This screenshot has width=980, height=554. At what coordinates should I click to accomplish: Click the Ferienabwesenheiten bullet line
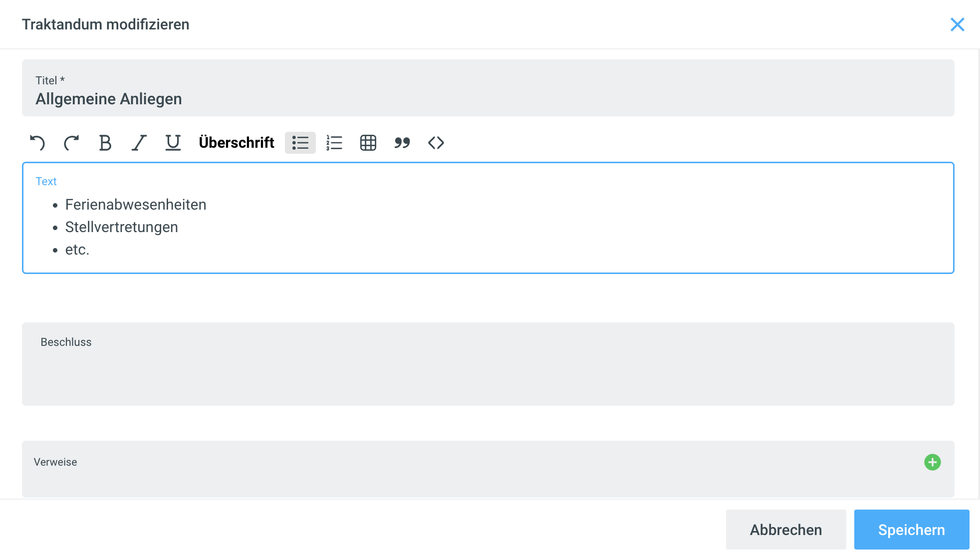[x=136, y=205]
